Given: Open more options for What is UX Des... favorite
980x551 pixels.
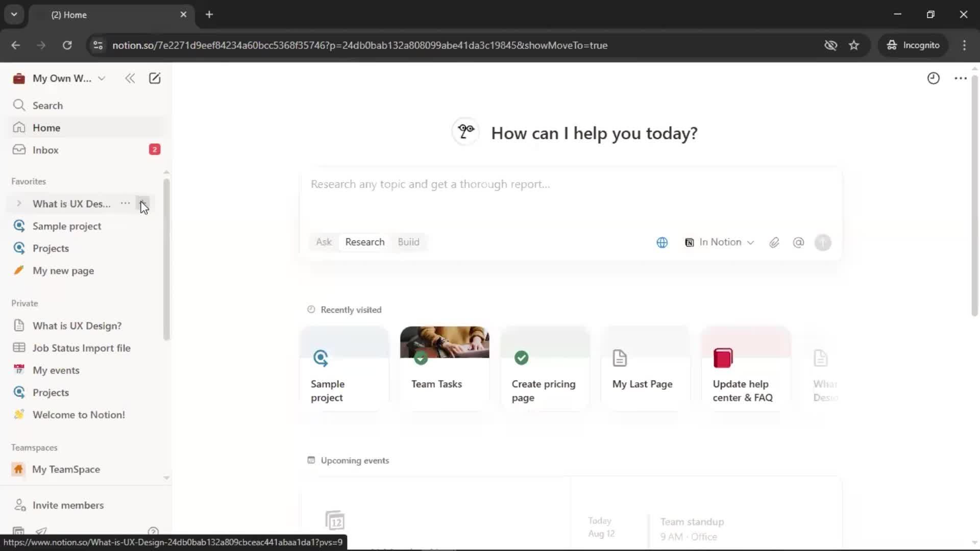Looking at the screenshot, I should coord(125,203).
